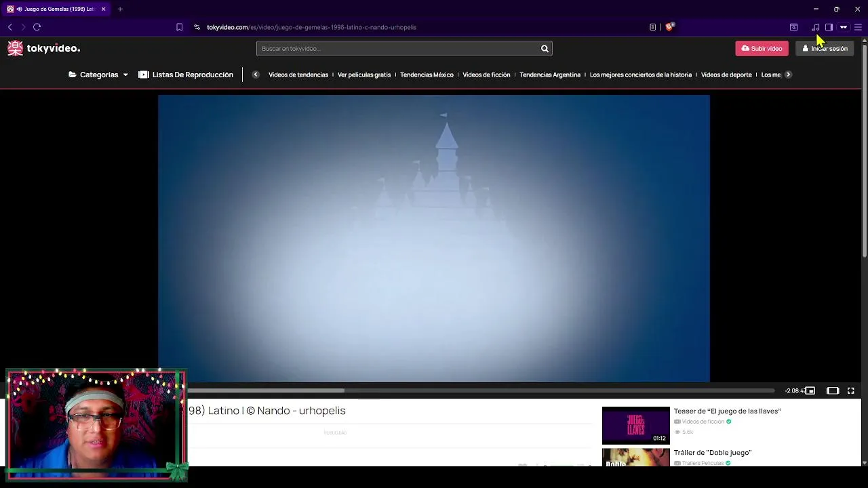Open Videos de ficción link
Screen dimensions: 868x488
(486, 75)
